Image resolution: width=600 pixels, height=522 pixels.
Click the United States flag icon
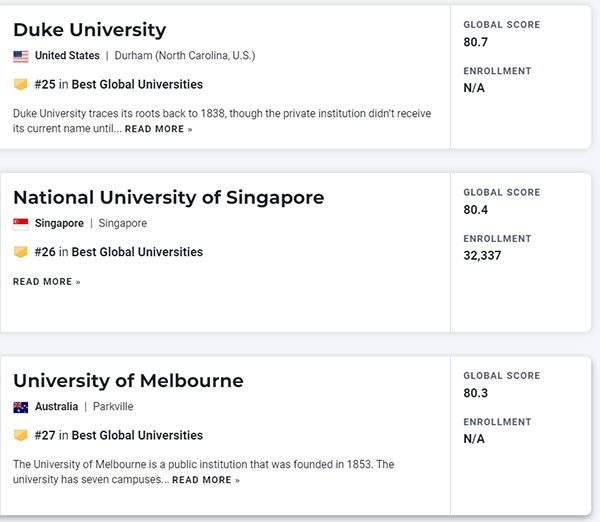click(20, 56)
